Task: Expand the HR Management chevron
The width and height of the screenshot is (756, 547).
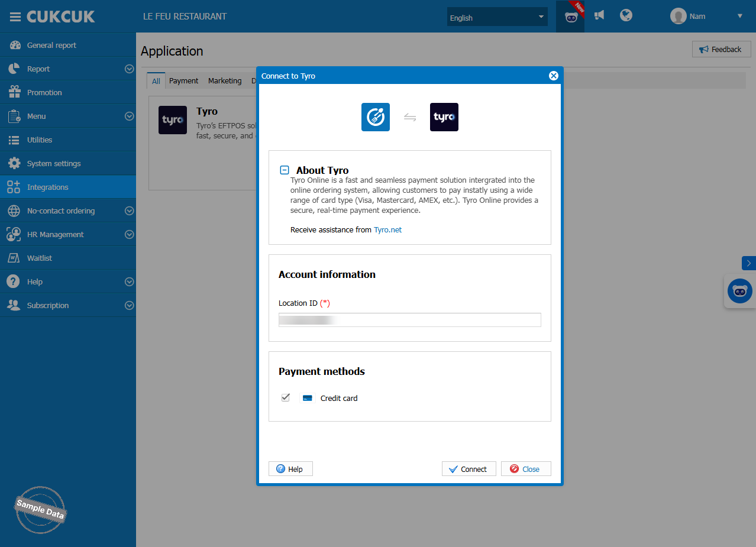Action: (x=130, y=234)
